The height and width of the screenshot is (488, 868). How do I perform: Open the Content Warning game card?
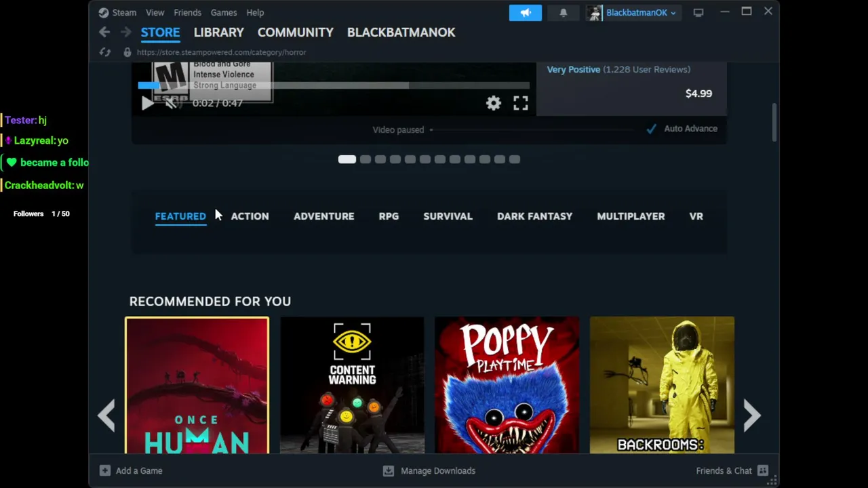point(352,385)
